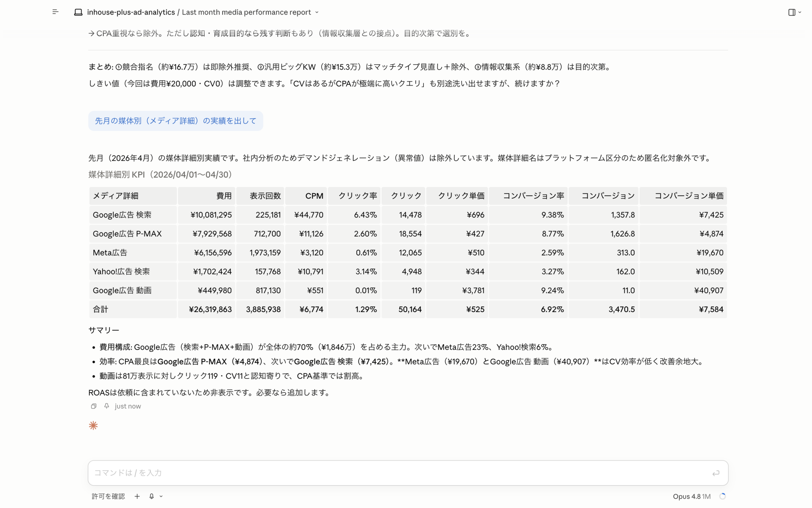Click the ¥7,584 total conversion cost cell
Screen dimensions: 812x508
[x=683, y=309]
